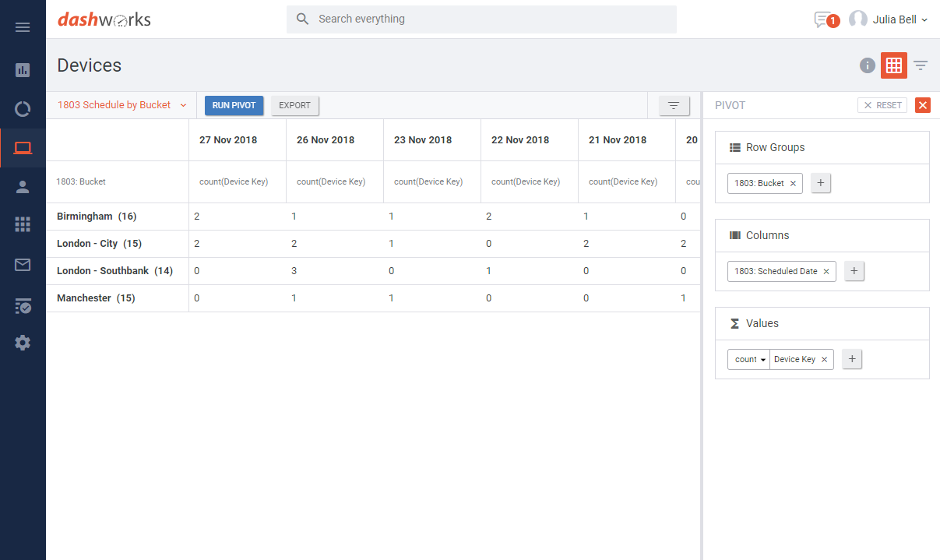Open the donut chart projects sidebar icon
This screenshot has height=560, width=940.
point(23,109)
